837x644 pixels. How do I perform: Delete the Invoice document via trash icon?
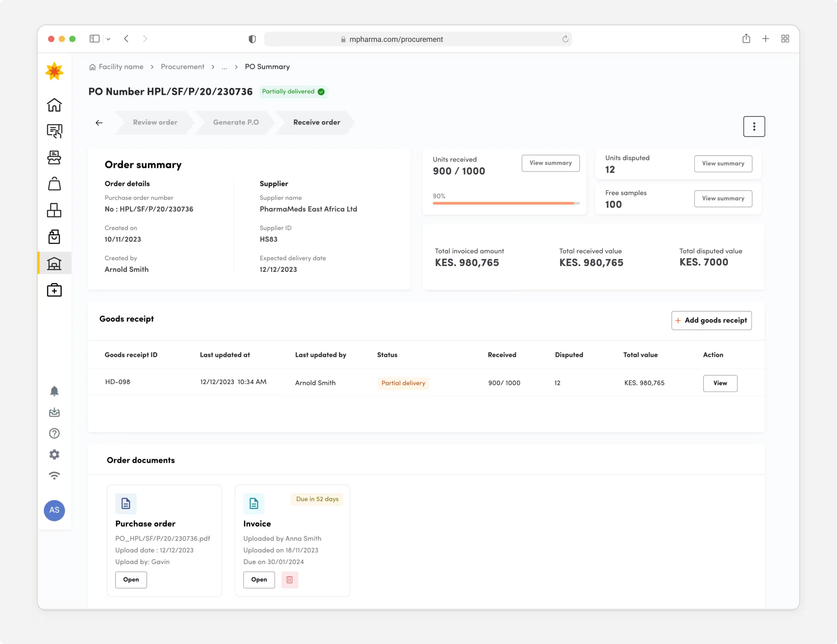pos(290,580)
